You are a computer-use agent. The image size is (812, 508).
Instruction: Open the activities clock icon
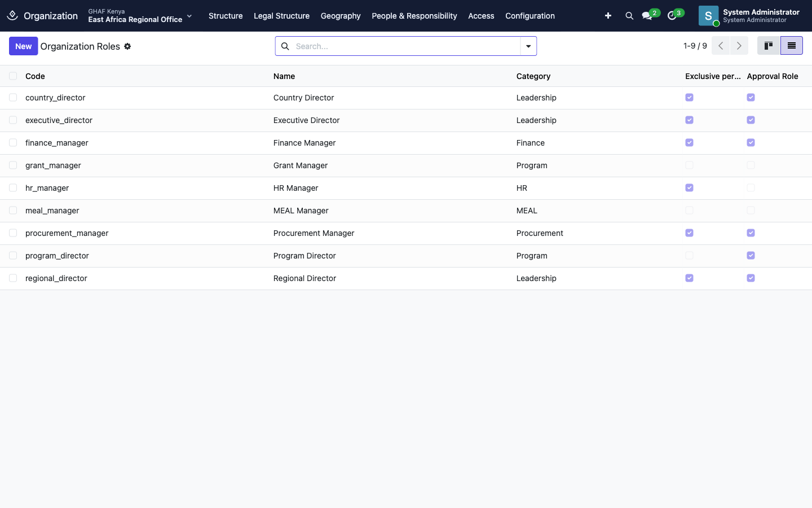[x=672, y=16]
